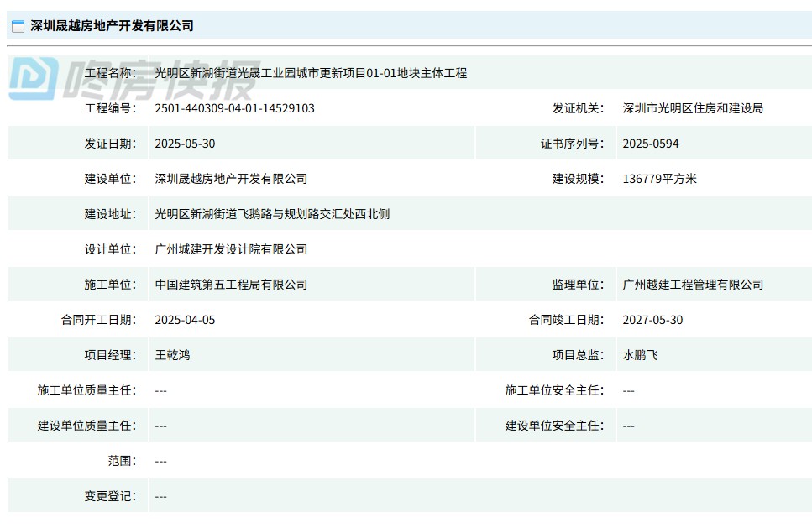The width and height of the screenshot is (812, 528).
Task: Click the 发证机关 label
Action: pyautogui.click(x=578, y=108)
